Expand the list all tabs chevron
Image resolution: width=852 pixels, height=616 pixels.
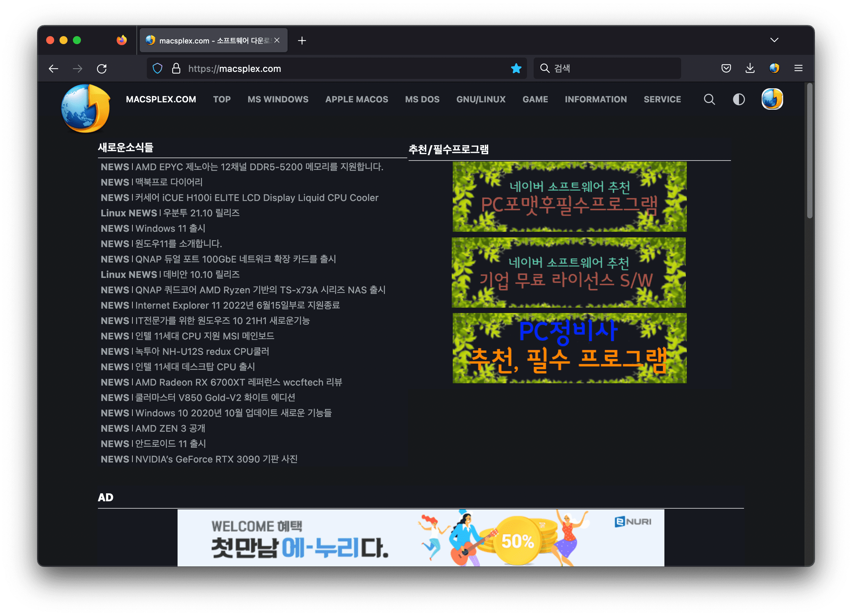coord(774,40)
